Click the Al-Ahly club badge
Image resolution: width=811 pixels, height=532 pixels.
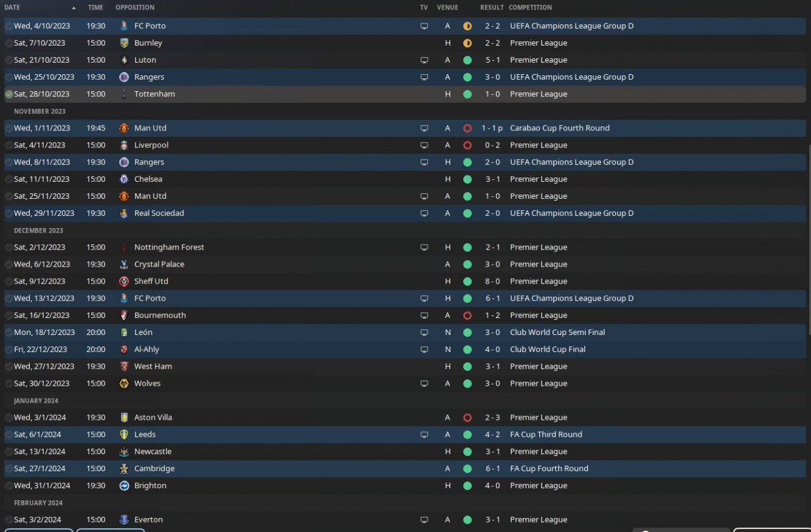(124, 350)
